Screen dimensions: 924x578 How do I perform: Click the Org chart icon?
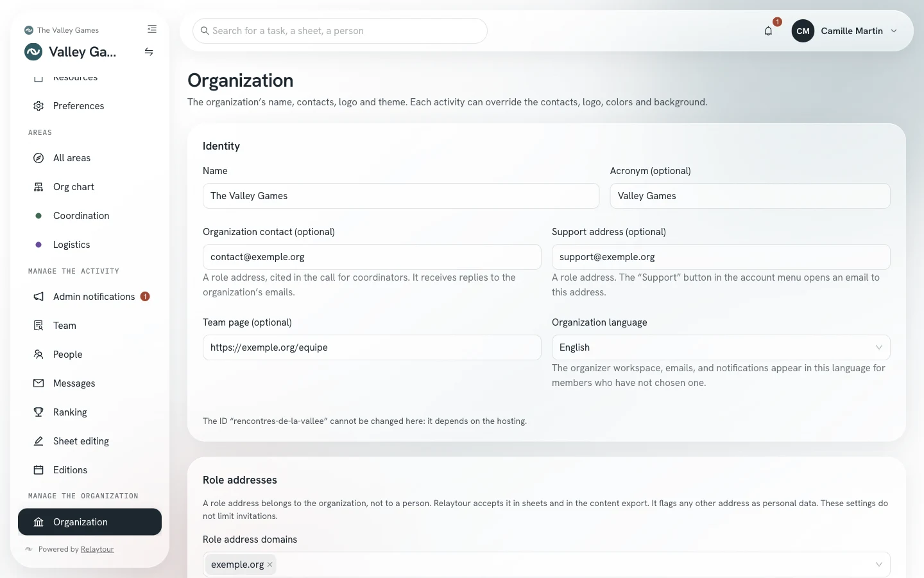point(38,187)
